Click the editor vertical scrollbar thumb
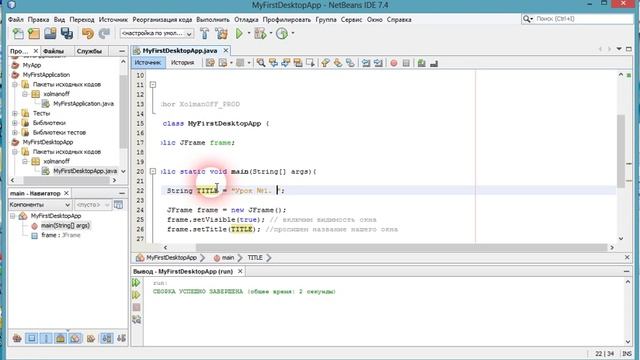This screenshot has width=640, height=360. click(621, 150)
